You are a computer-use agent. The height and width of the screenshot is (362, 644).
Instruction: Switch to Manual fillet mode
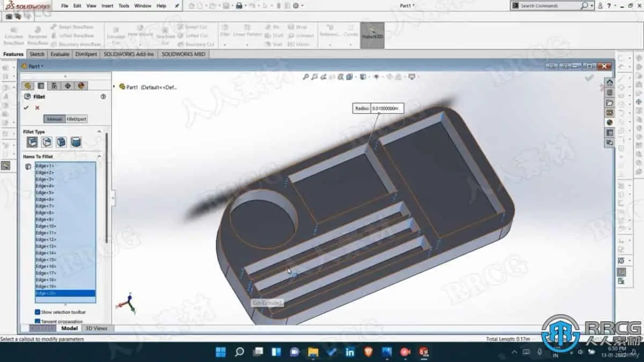tap(55, 119)
